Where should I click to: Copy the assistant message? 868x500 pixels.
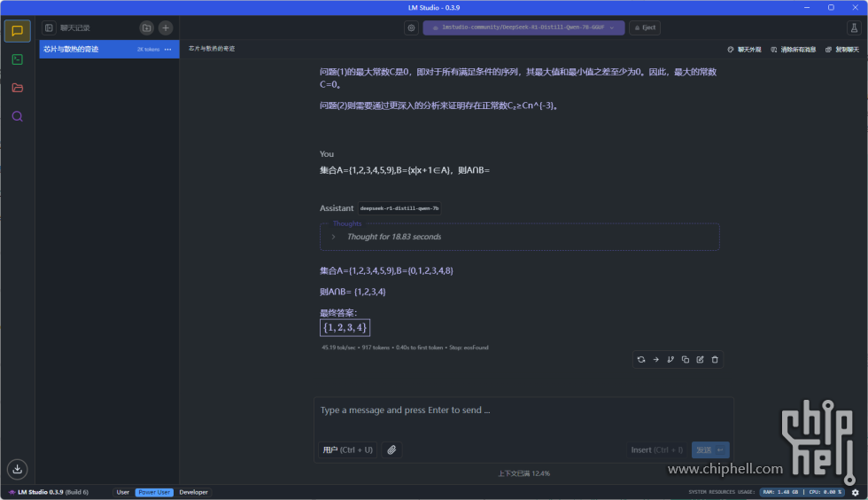[x=686, y=359]
